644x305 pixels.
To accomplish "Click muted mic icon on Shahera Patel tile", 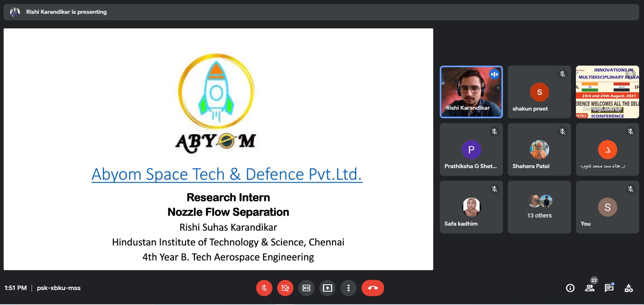I will click(563, 132).
